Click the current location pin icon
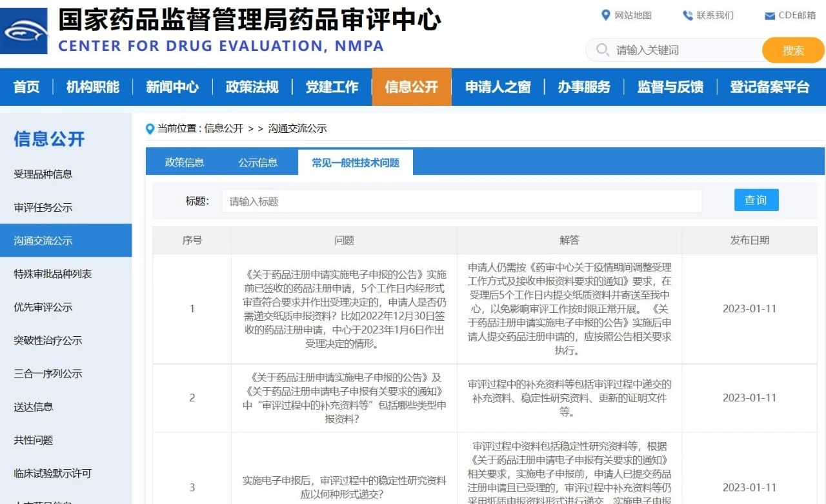The height and width of the screenshot is (504, 826). click(150, 128)
